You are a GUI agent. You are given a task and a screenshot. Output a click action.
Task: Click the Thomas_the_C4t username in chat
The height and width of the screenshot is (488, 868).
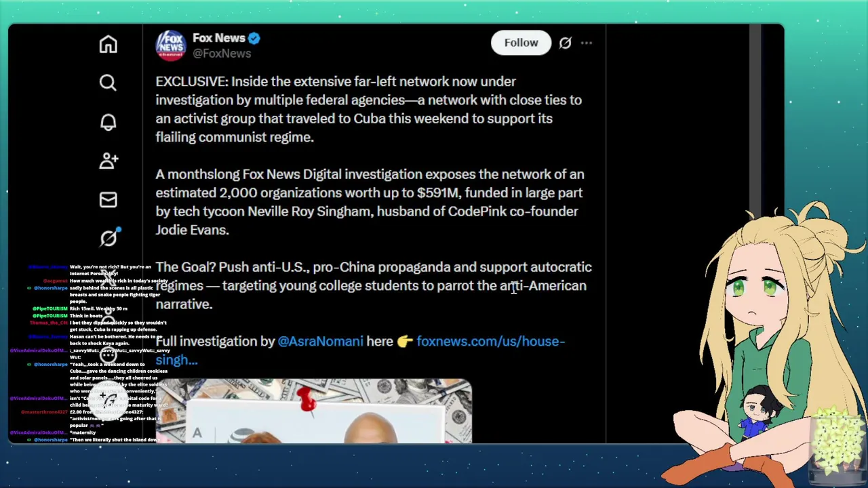tap(49, 323)
